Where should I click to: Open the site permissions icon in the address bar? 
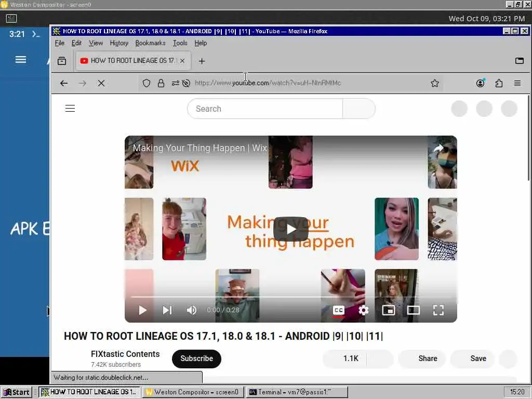click(x=175, y=83)
